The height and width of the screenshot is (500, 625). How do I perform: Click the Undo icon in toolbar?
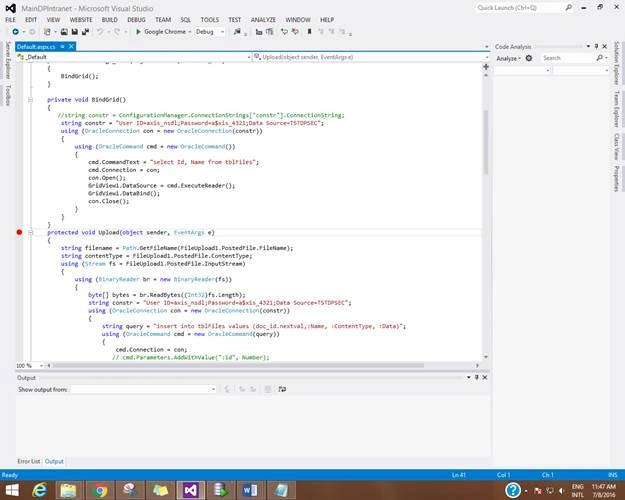tap(100, 31)
